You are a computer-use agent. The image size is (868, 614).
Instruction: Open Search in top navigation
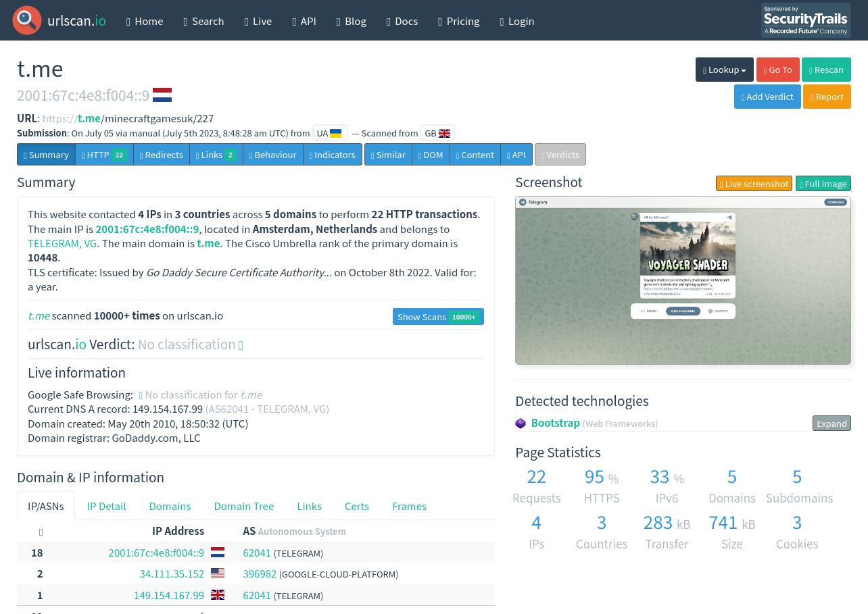pyautogui.click(x=203, y=21)
